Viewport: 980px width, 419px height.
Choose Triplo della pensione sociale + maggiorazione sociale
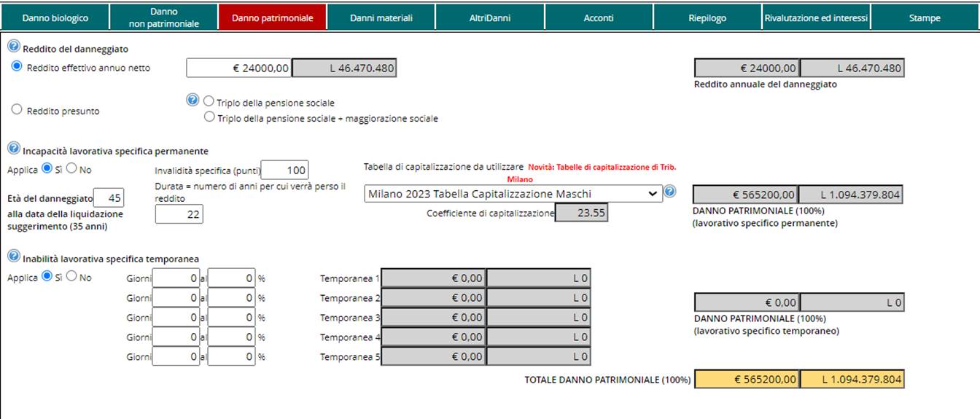[x=209, y=117]
